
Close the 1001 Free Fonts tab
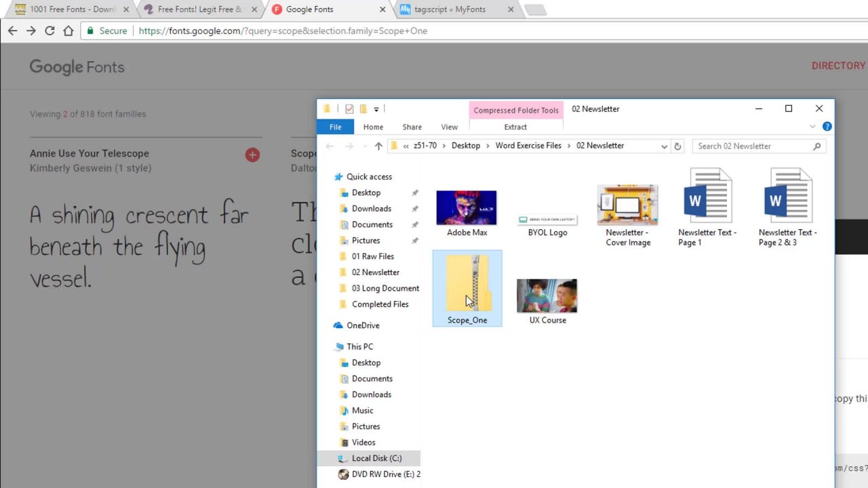[126, 9]
